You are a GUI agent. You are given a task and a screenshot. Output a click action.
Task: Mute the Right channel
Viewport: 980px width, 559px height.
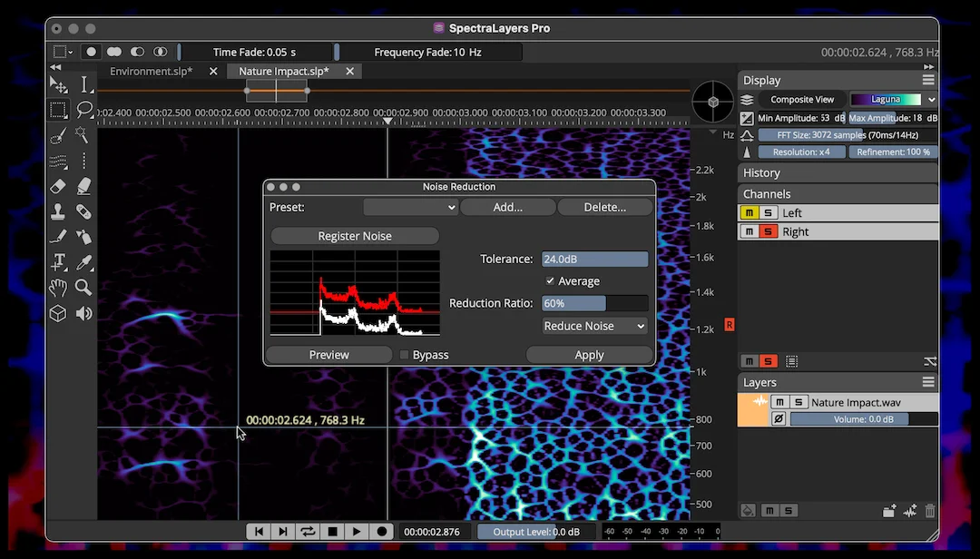point(749,231)
